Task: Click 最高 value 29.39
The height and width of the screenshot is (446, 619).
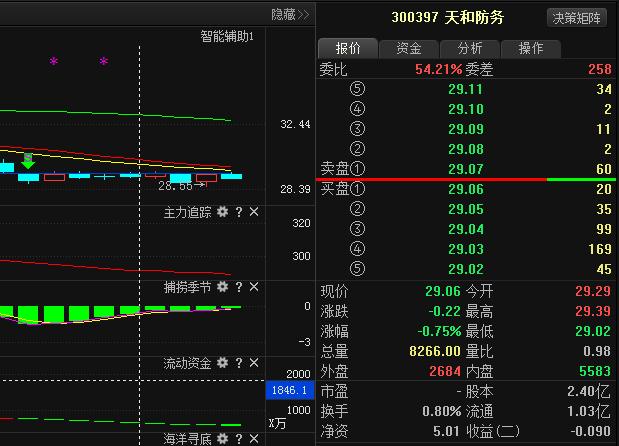Action: click(x=593, y=311)
